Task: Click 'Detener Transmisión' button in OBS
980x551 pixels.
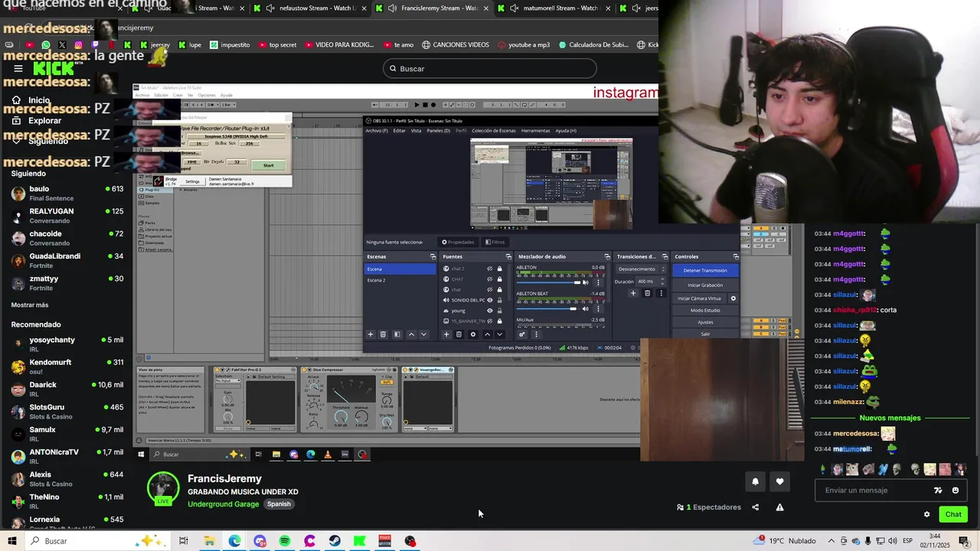Action: click(705, 270)
